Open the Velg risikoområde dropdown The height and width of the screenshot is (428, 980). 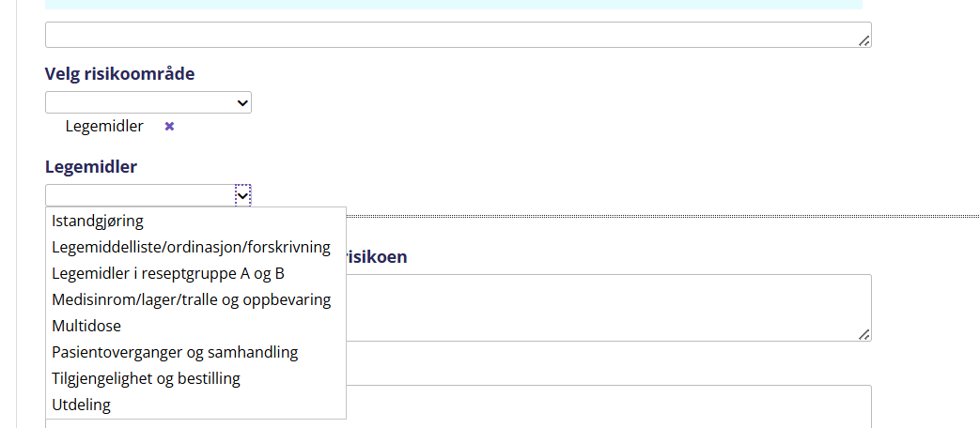coord(148,102)
